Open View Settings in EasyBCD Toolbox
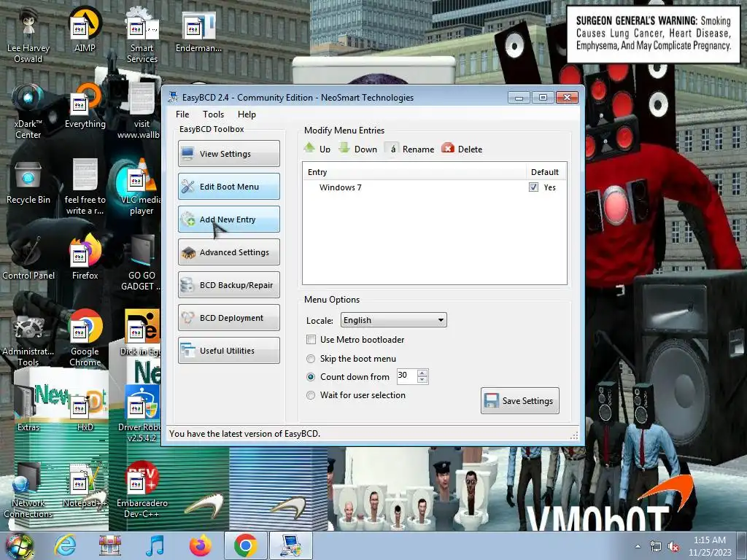 [228, 154]
